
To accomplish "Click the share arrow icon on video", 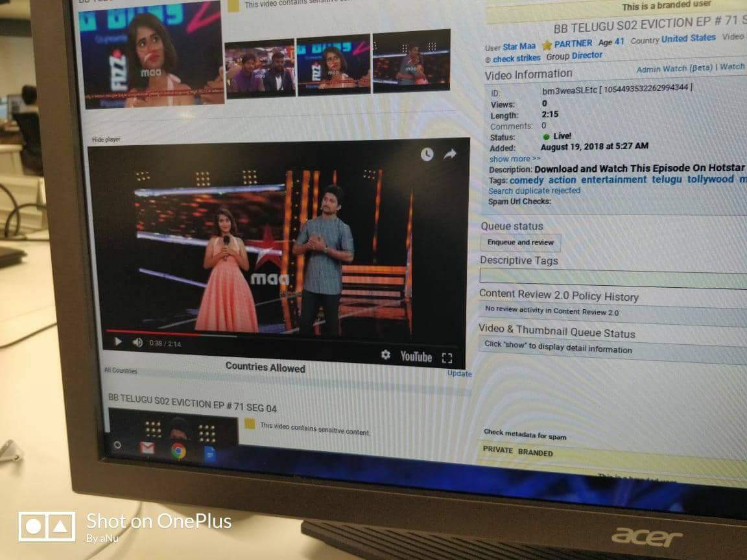I will pyautogui.click(x=450, y=154).
